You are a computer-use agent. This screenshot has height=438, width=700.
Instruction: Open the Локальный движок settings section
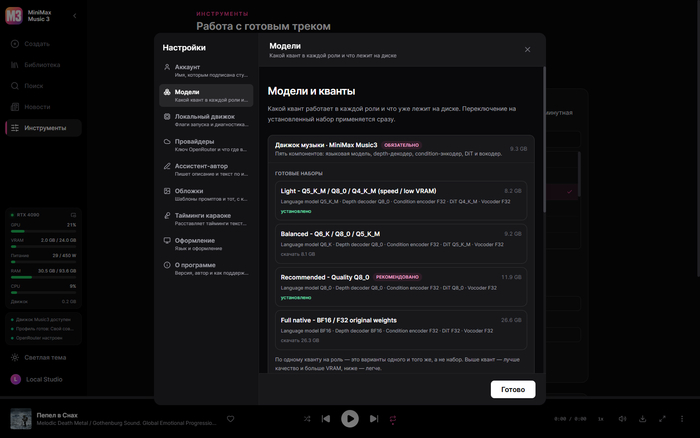coord(206,120)
